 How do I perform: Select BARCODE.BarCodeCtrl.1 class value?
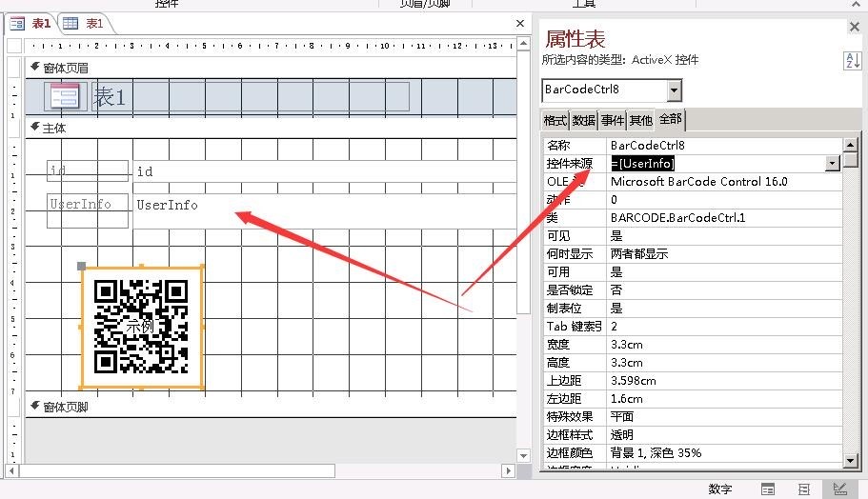[x=725, y=218]
